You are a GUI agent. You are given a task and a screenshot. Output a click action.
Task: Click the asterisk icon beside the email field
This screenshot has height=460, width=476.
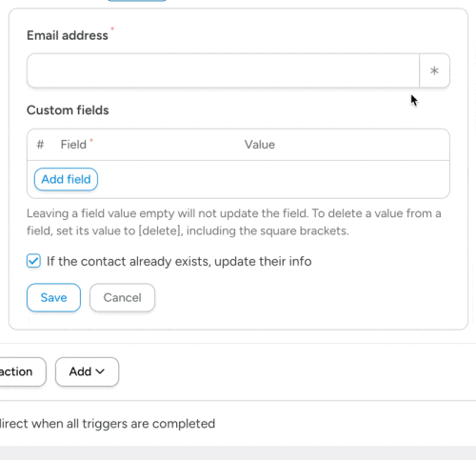coord(434,70)
